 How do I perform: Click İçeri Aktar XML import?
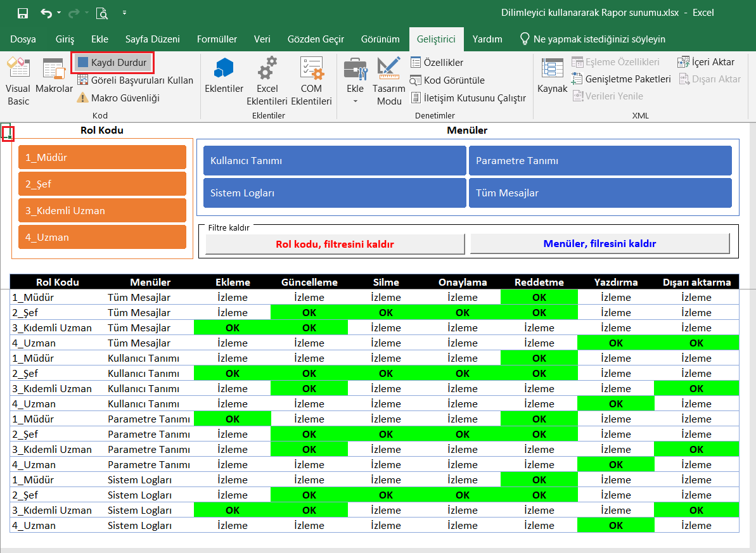coord(707,62)
